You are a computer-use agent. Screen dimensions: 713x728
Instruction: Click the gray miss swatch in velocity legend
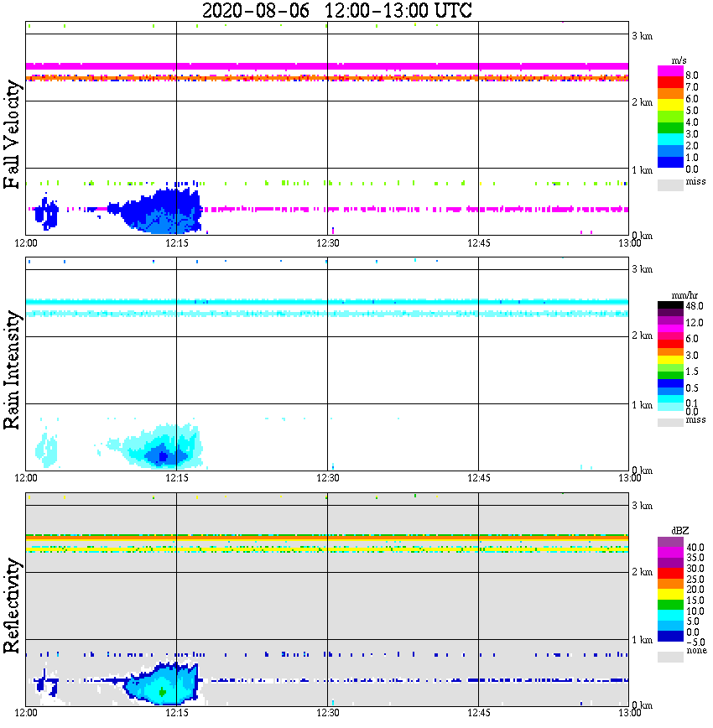670,185
